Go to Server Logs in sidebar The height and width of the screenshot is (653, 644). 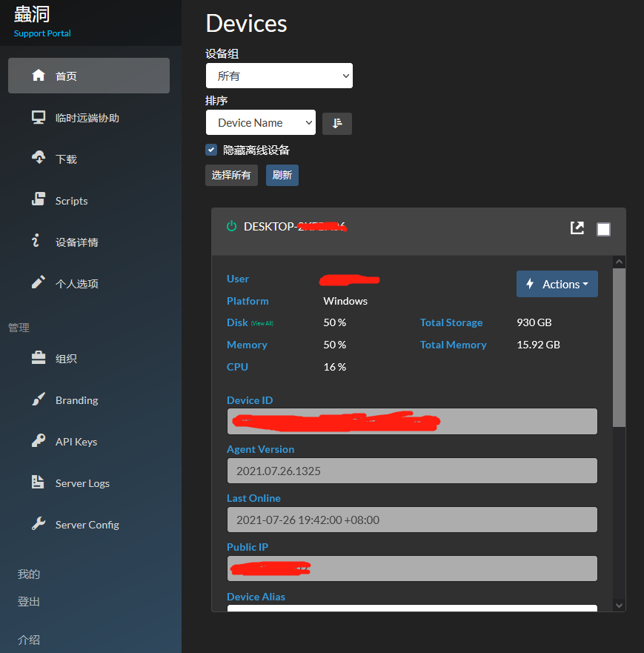(82, 483)
